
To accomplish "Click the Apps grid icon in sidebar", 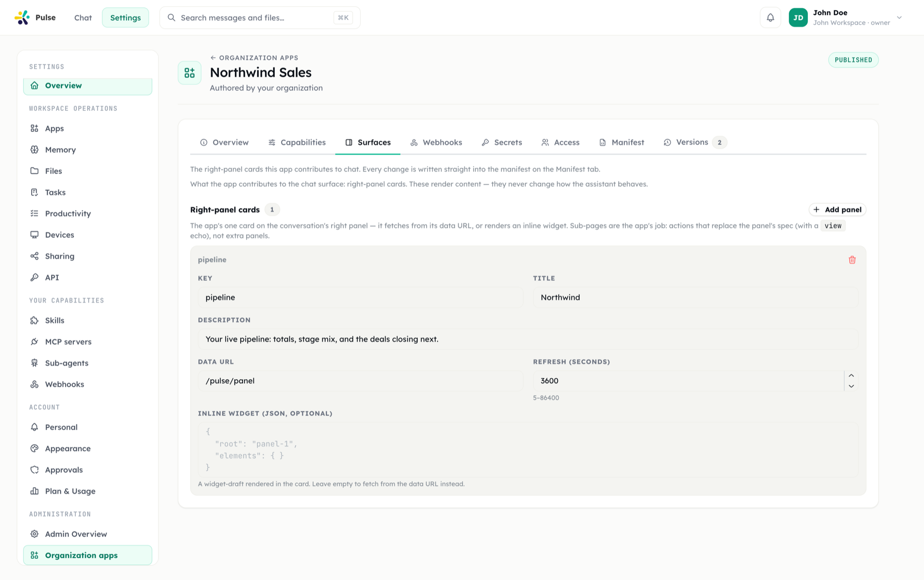I will click(35, 128).
